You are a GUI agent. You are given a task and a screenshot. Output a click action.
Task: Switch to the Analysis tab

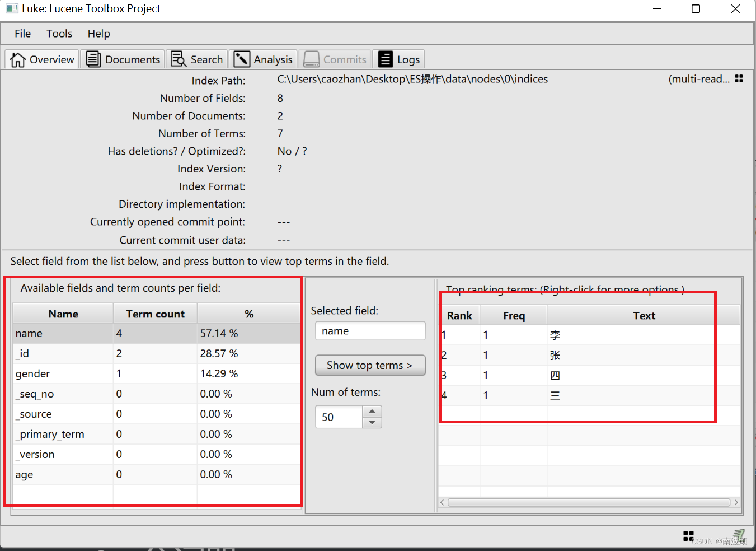[263, 59]
